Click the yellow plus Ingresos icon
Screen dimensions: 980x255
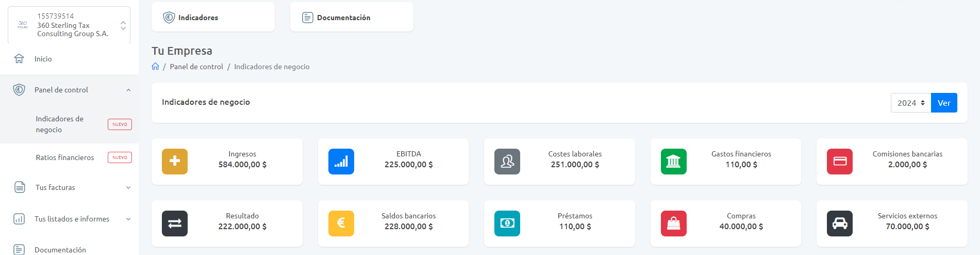175,162
